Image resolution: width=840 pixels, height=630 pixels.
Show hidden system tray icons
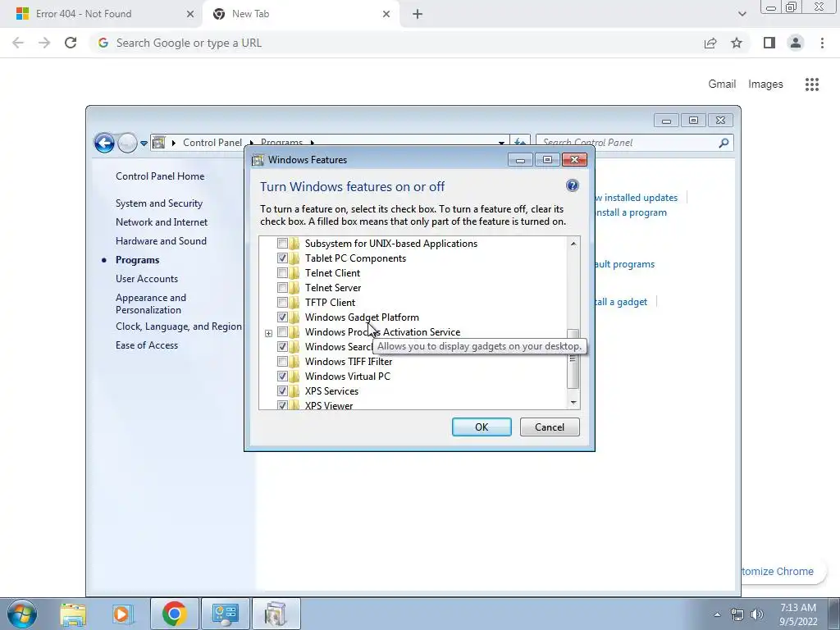(x=717, y=614)
